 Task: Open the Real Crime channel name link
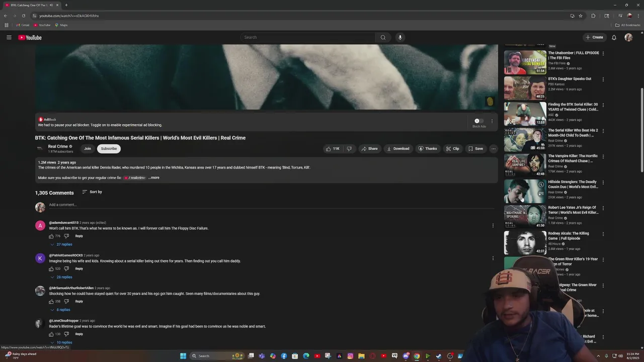click(58, 146)
